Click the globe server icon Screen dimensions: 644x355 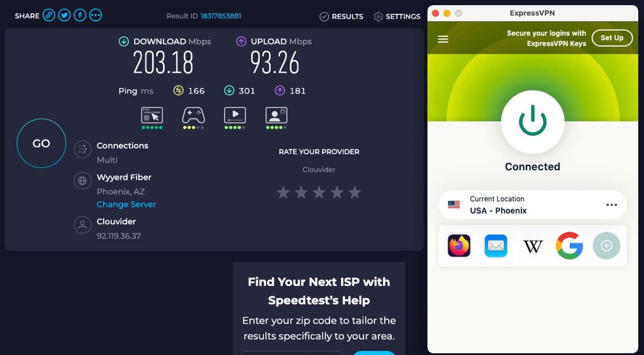click(x=82, y=180)
